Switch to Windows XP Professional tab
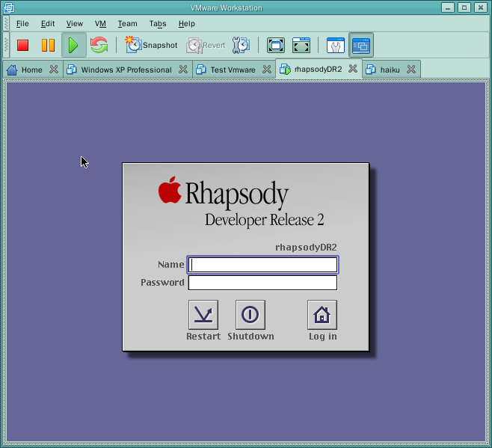The height and width of the screenshot is (448, 492). (126, 70)
